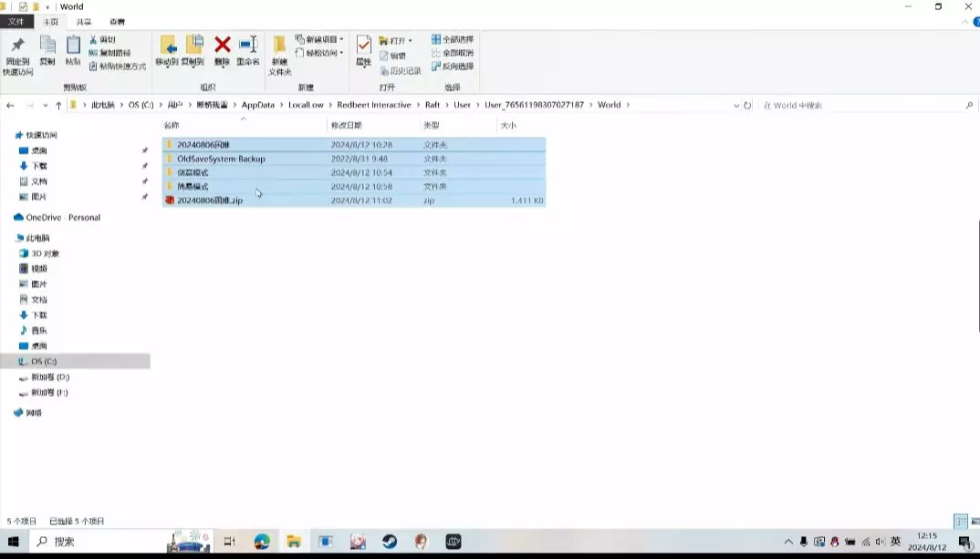This screenshot has width=980, height=559.
Task: Select the 20240806 zip file row
Action: [x=354, y=201]
